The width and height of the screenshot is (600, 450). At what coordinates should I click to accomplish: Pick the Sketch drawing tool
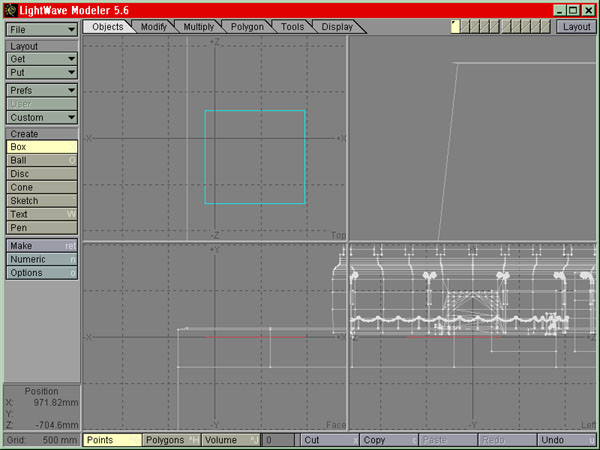tap(41, 201)
